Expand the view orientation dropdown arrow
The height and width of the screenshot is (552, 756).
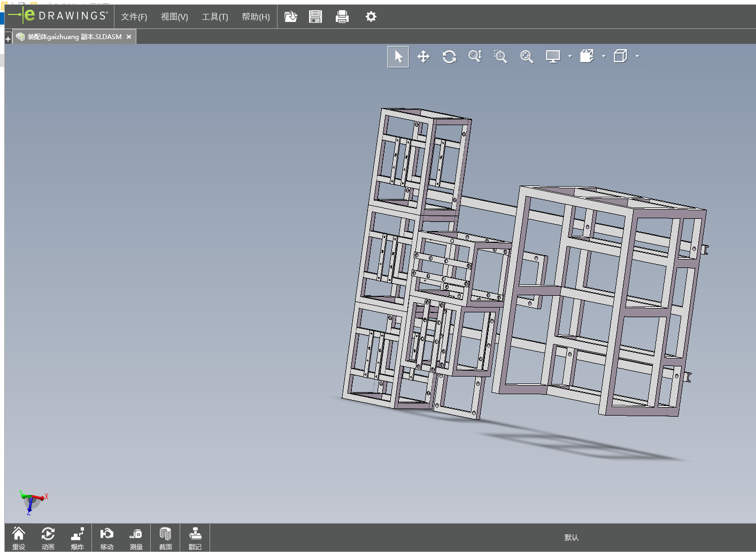(604, 56)
